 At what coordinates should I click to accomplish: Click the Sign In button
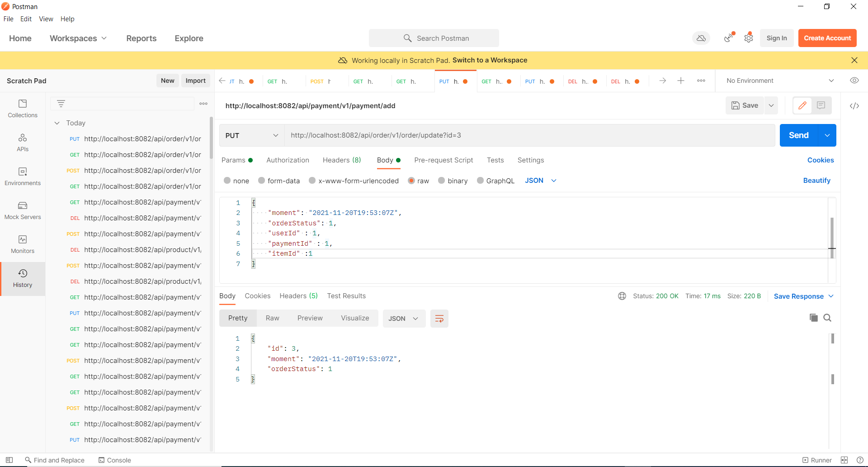[777, 38]
